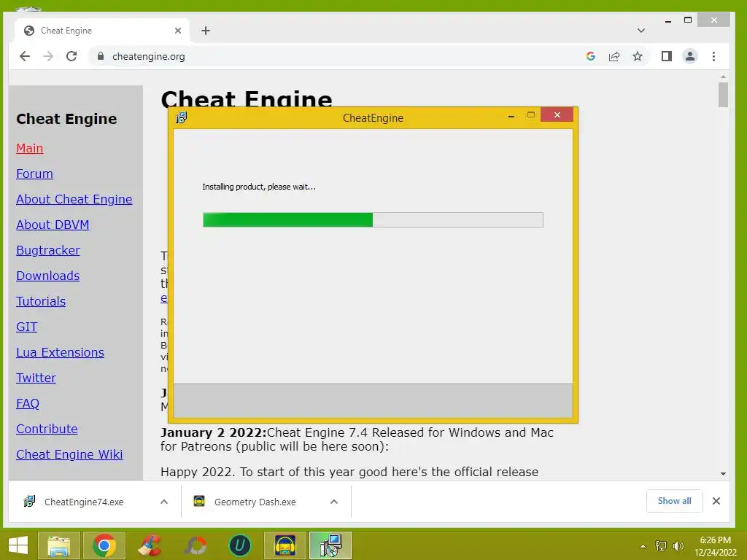Open the Forum link
The width and height of the screenshot is (747, 560).
point(35,174)
